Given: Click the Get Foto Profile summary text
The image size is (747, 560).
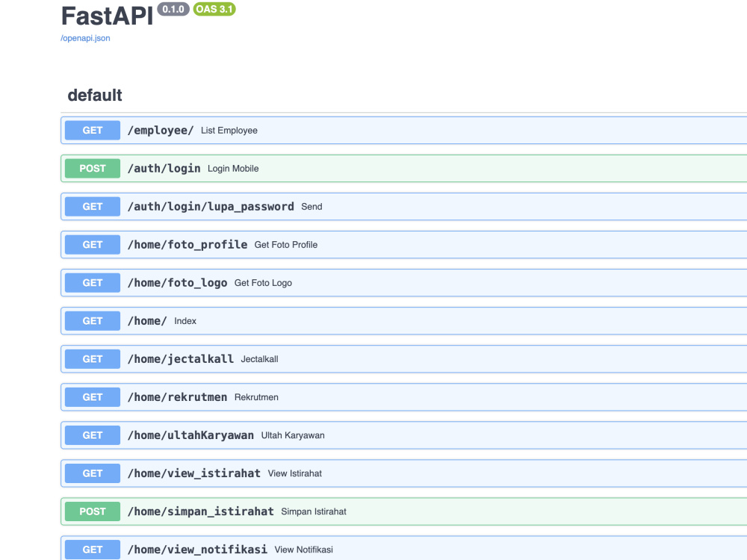Looking at the screenshot, I should (286, 245).
